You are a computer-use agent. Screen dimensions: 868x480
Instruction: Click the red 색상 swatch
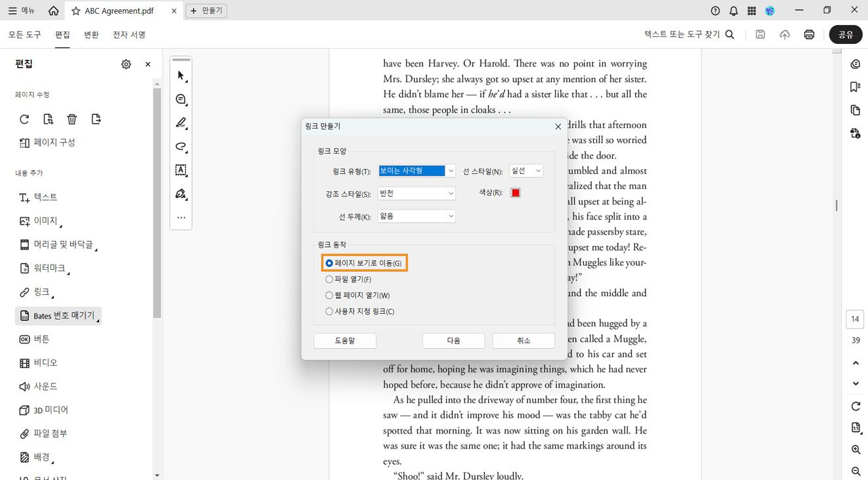(516, 192)
